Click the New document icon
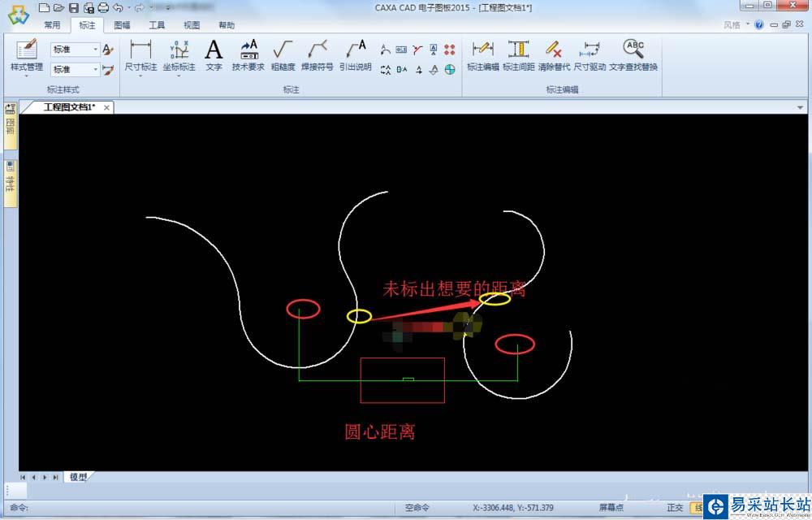The width and height of the screenshot is (812, 520). [x=44, y=8]
